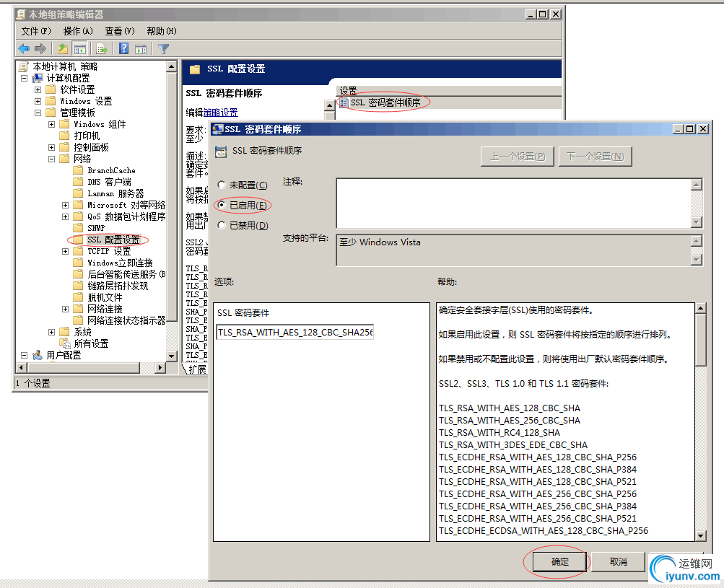The width and height of the screenshot is (724, 588).
Task: Click the 设置 column header
Action: (x=449, y=91)
